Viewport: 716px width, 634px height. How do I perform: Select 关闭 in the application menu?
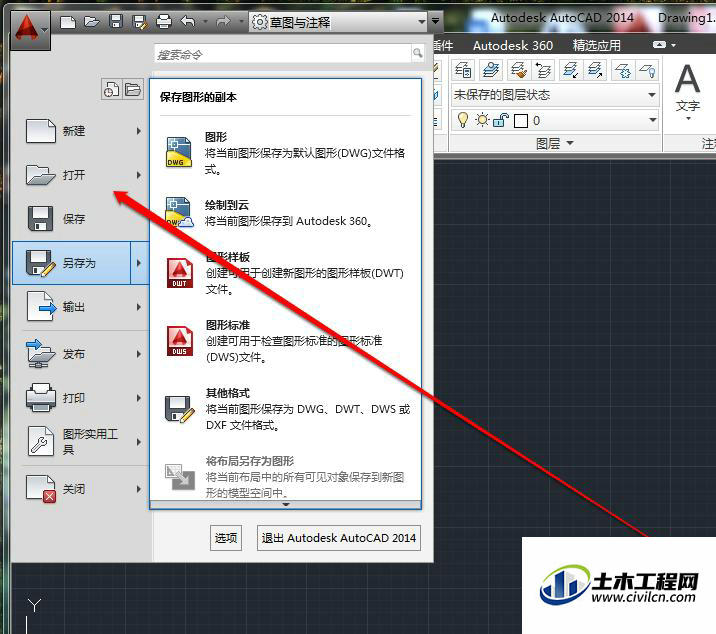coord(80,489)
